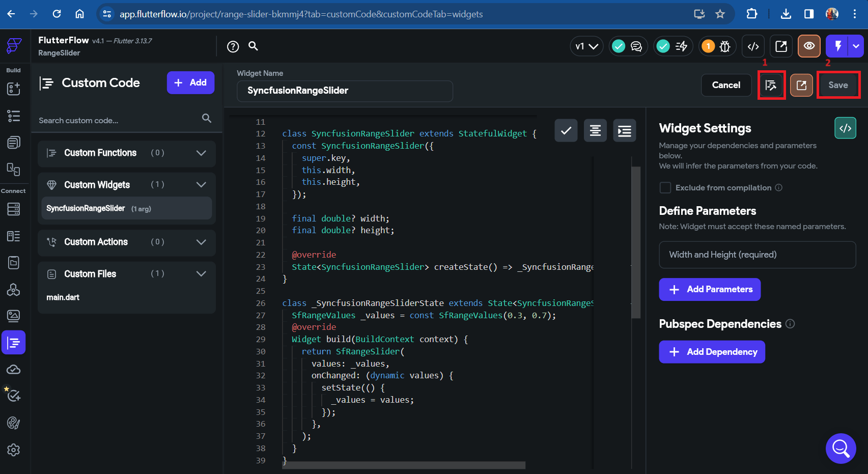Open the Firestore database sidebar icon
This screenshot has width=868, height=474.
click(14, 209)
